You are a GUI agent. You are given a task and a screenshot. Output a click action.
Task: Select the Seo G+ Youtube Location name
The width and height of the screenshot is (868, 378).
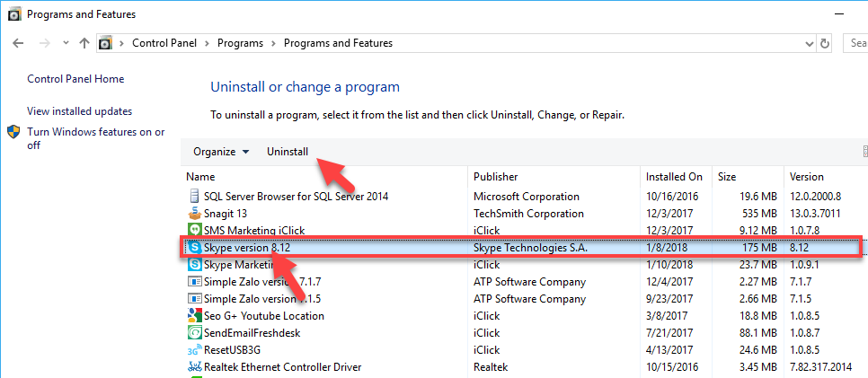pyautogui.click(x=264, y=316)
